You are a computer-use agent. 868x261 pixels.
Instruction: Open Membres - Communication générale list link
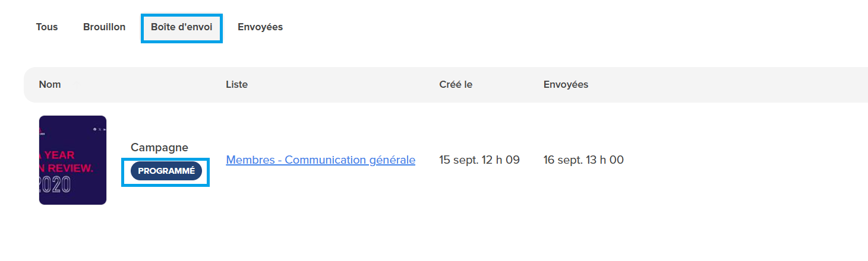tap(321, 160)
